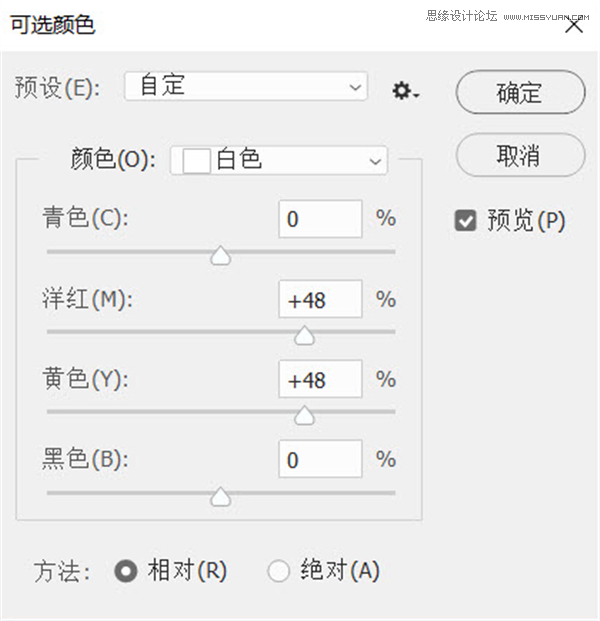
Task: Click the chevron arrow of the preset dropdown
Action: [x=355, y=87]
